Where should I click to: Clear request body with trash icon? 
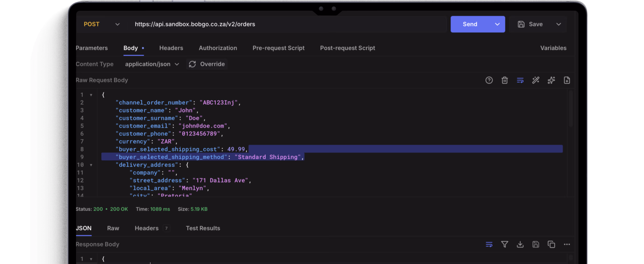pos(504,80)
